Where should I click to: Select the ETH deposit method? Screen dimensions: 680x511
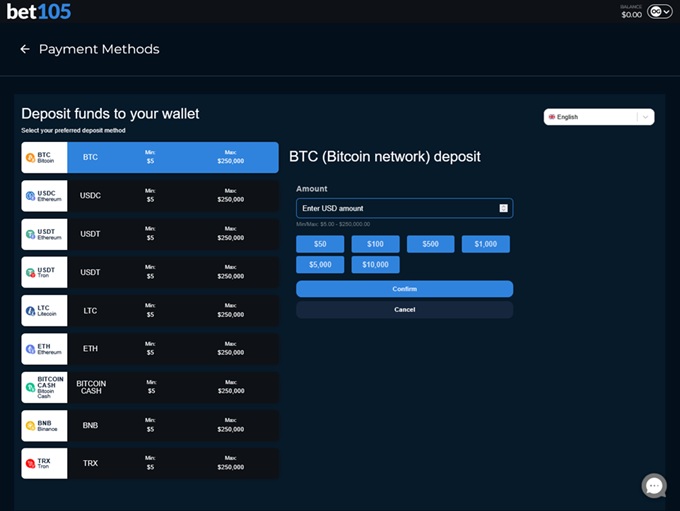pyautogui.click(x=150, y=349)
